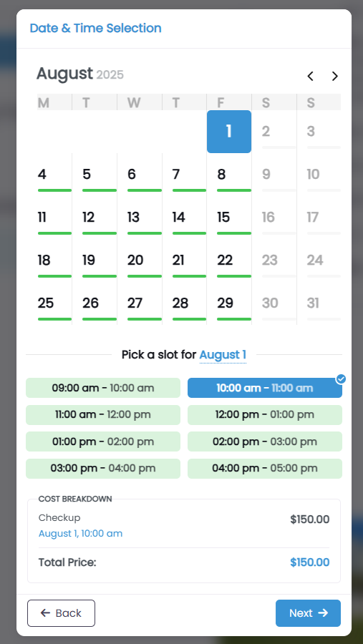Viewport: 363px width, 644px height.
Task: Choose August 26 on the calendar
Action: coord(100,303)
